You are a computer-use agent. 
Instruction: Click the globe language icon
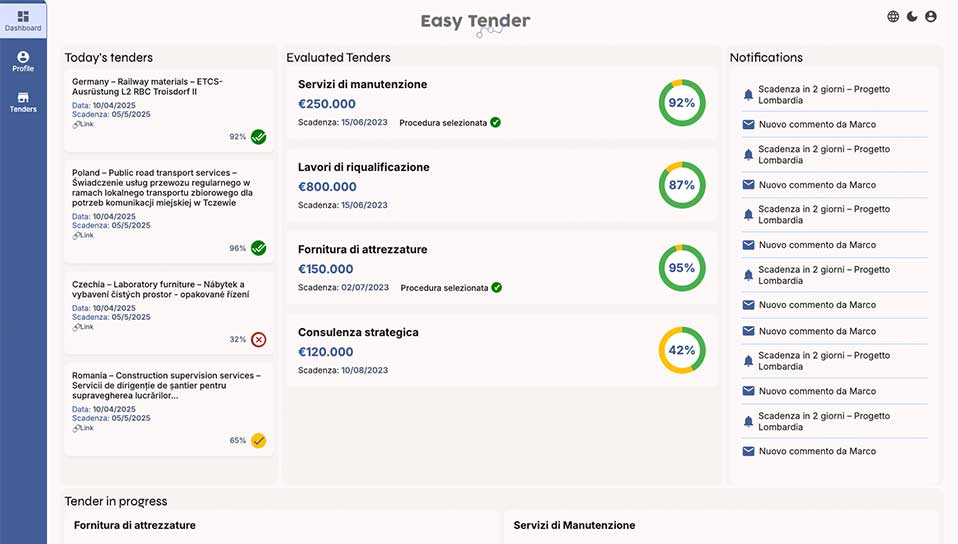point(893,17)
